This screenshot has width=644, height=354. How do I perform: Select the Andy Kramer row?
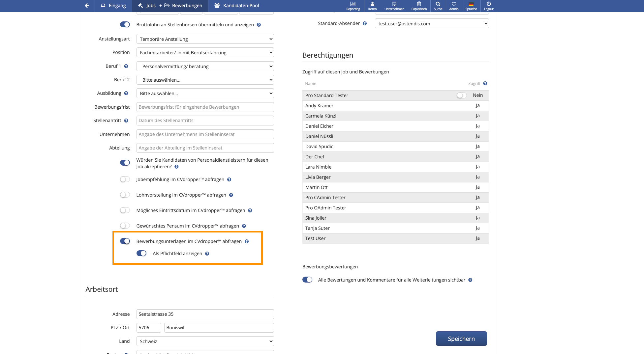(395, 106)
